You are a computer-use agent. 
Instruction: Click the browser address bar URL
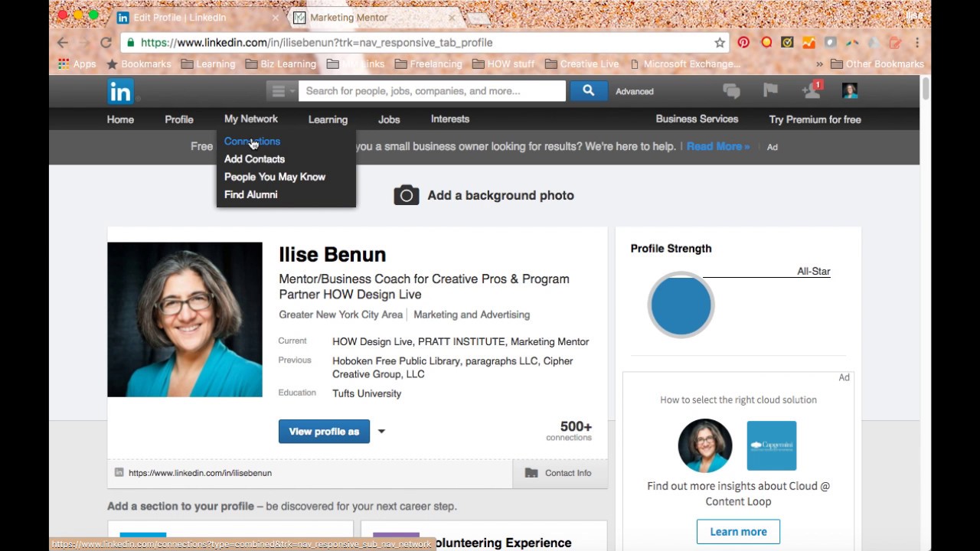(x=316, y=43)
